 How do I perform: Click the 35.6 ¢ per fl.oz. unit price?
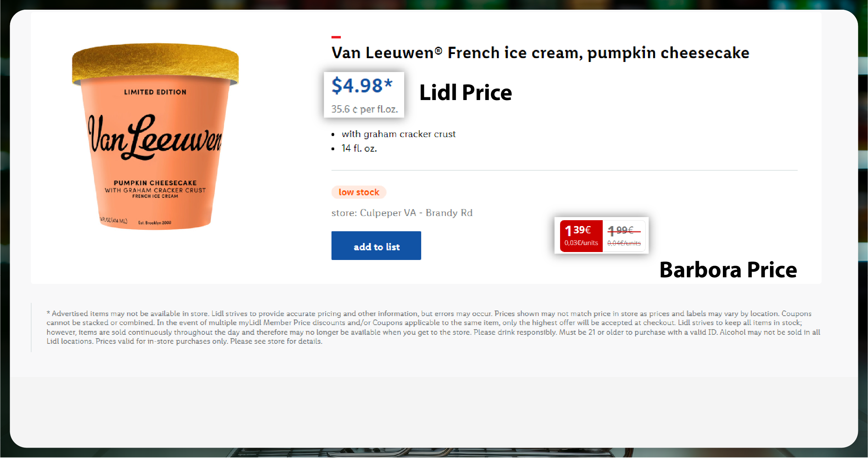(x=364, y=109)
